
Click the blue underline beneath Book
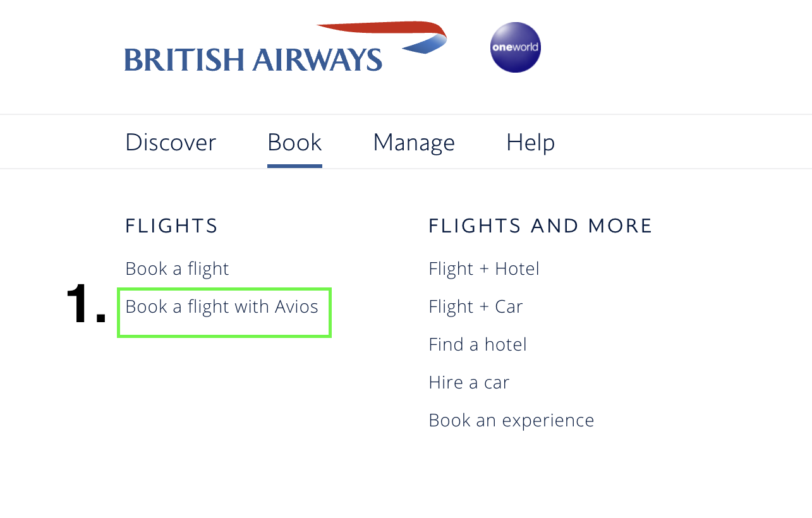tap(294, 166)
